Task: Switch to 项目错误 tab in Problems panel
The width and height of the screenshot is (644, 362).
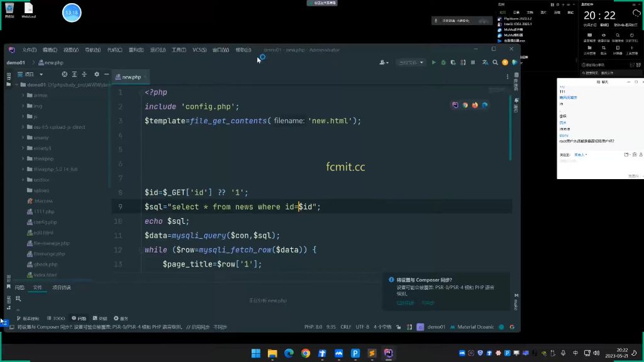Action: click(x=62, y=287)
